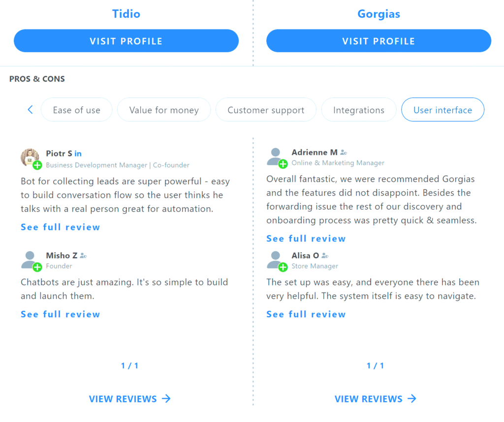Click Alisa O user avatar icon
The height and width of the screenshot is (422, 504).
[x=277, y=261]
